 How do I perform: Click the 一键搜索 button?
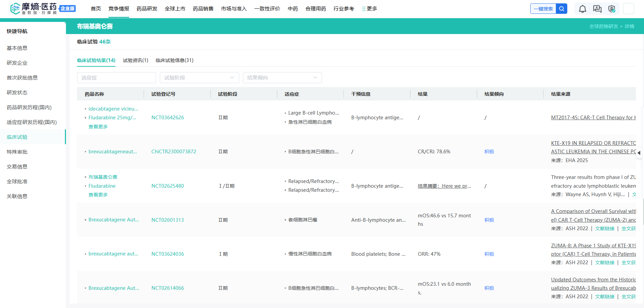point(543,9)
